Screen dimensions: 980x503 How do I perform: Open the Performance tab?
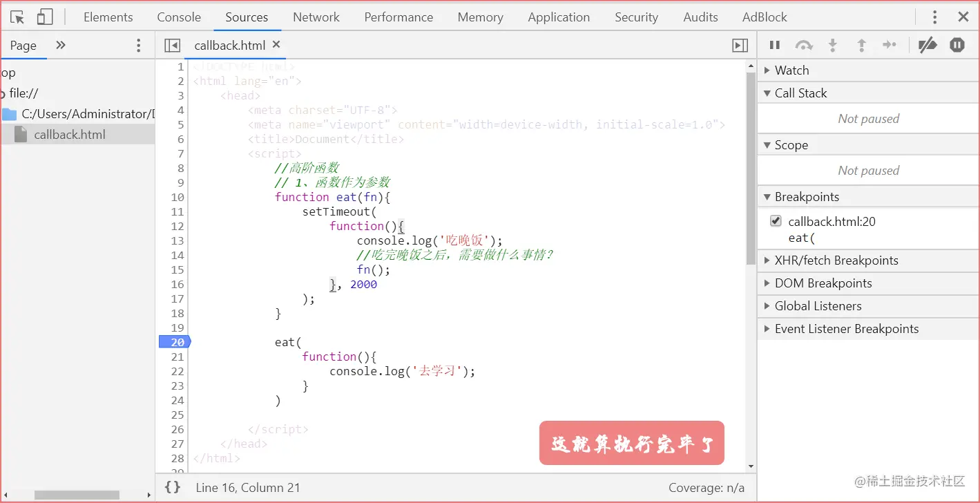click(x=399, y=17)
